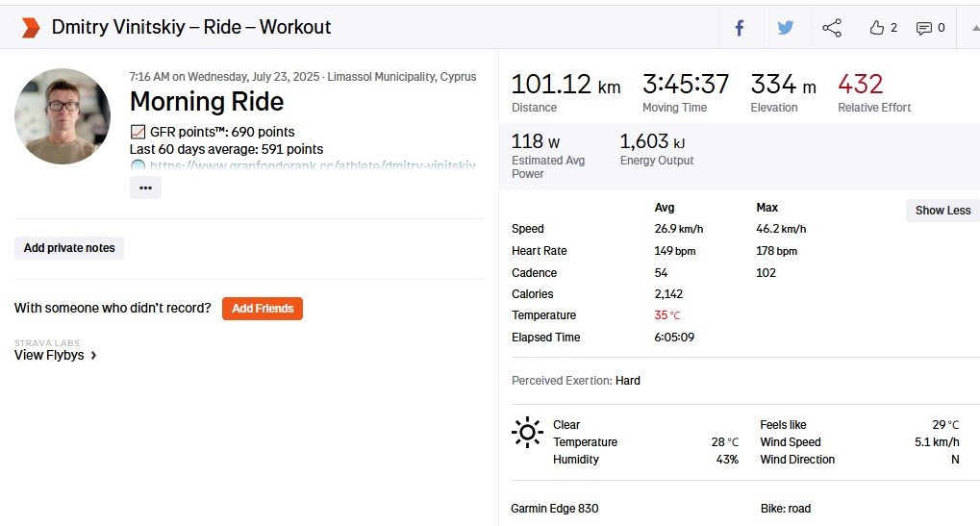
Task: Click the Morning Ride title
Action: [x=207, y=102]
